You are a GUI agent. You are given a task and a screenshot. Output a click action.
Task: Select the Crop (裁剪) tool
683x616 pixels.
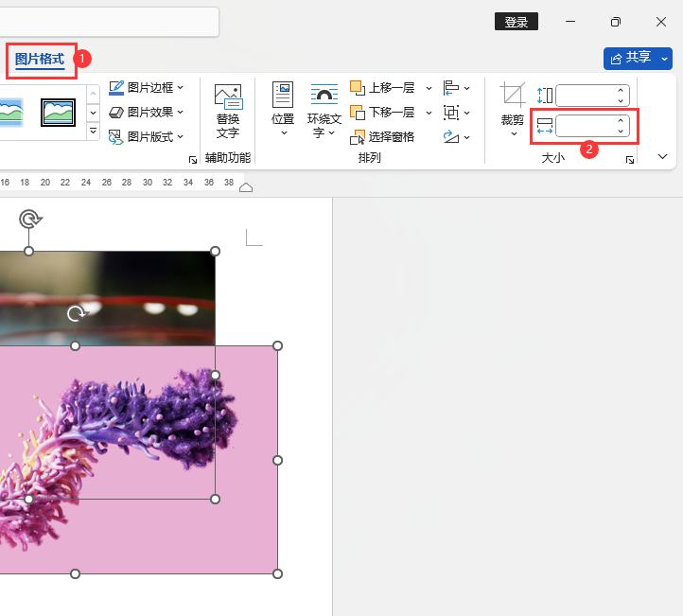pyautogui.click(x=513, y=96)
